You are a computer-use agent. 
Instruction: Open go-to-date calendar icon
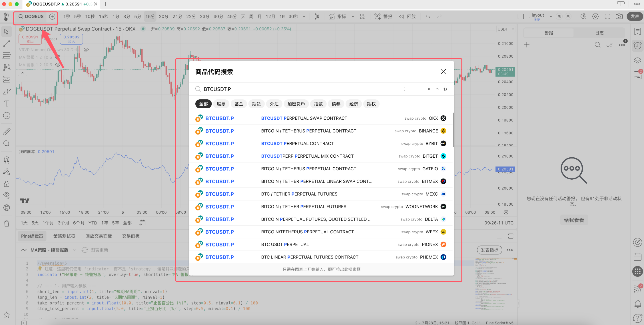click(x=142, y=223)
